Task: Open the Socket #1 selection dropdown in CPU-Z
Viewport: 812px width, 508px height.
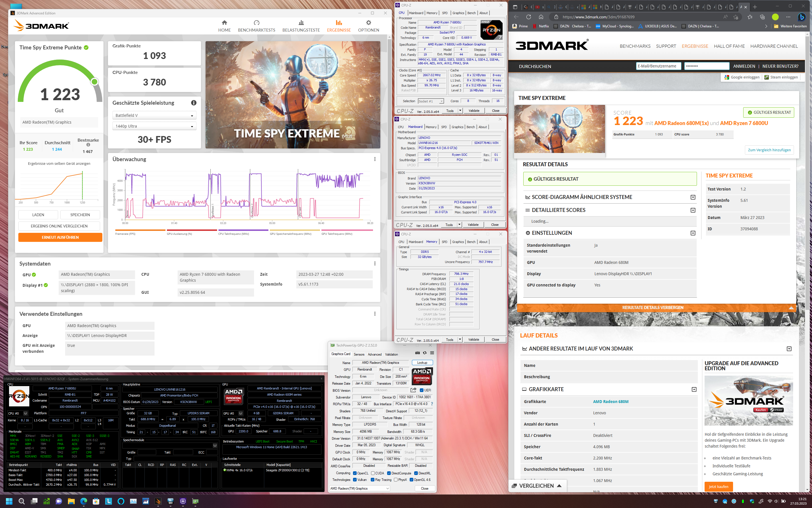Action: click(x=431, y=101)
